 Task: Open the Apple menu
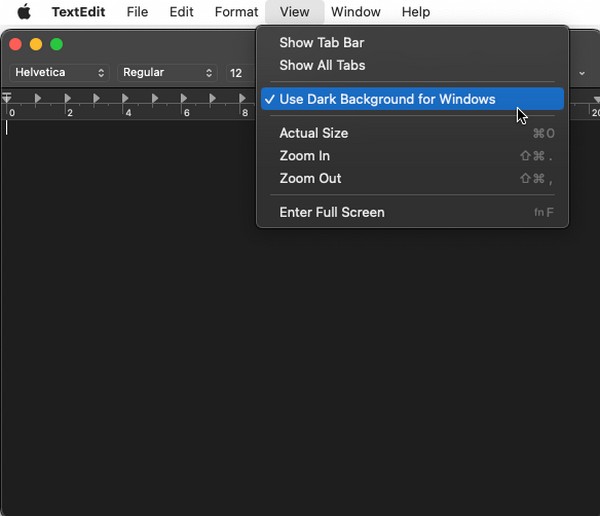[24, 12]
